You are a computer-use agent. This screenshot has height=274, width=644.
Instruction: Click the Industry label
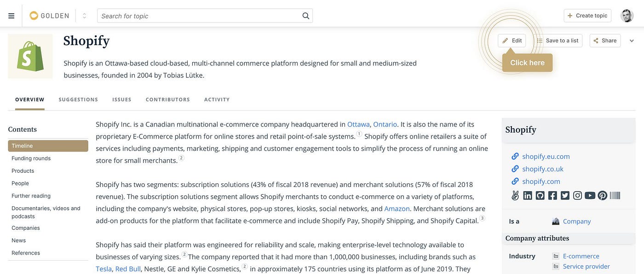pos(522,256)
